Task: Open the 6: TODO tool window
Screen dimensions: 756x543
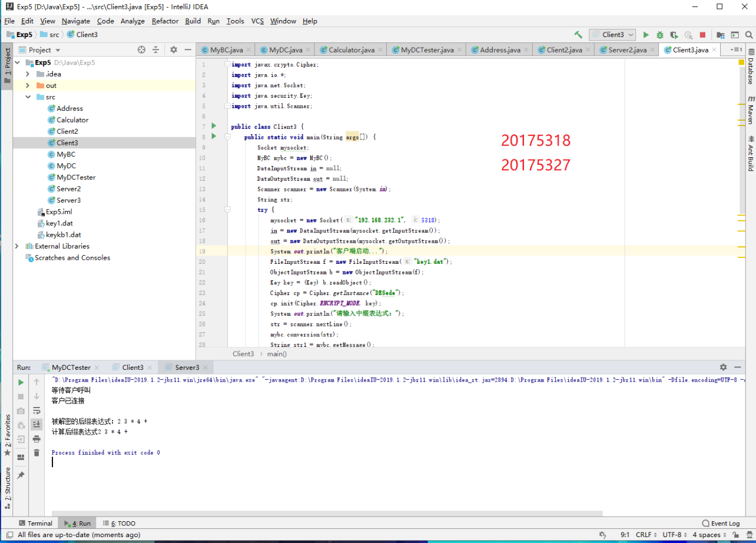Action: (118, 523)
